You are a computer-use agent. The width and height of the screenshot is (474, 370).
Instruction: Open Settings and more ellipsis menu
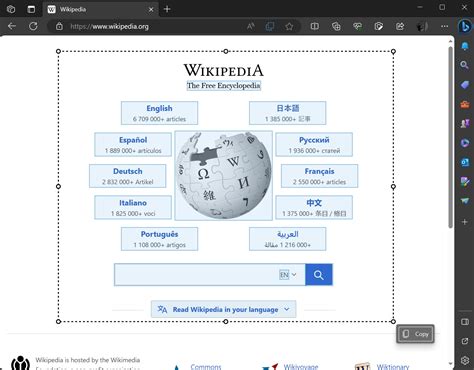tap(444, 26)
